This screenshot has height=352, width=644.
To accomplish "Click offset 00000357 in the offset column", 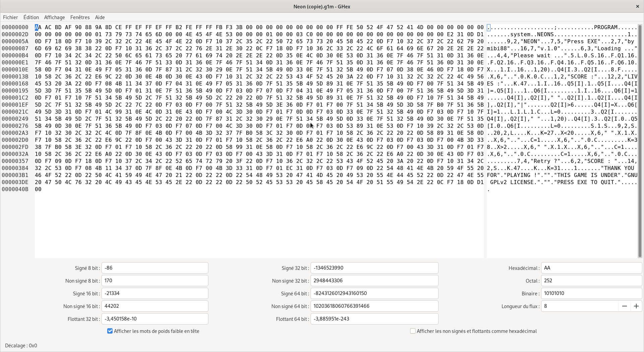I will pyautogui.click(x=15, y=161).
